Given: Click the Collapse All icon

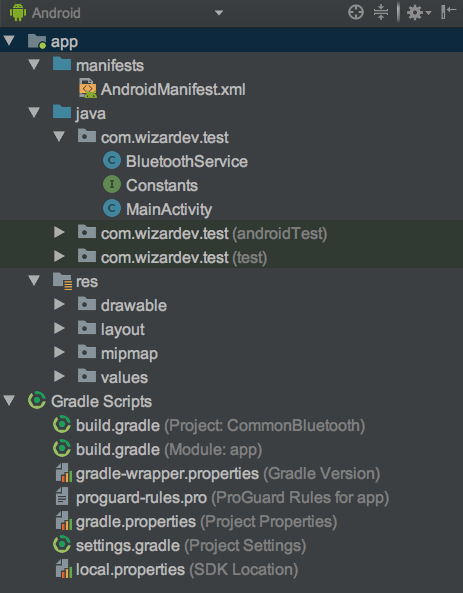Looking at the screenshot, I should point(381,12).
